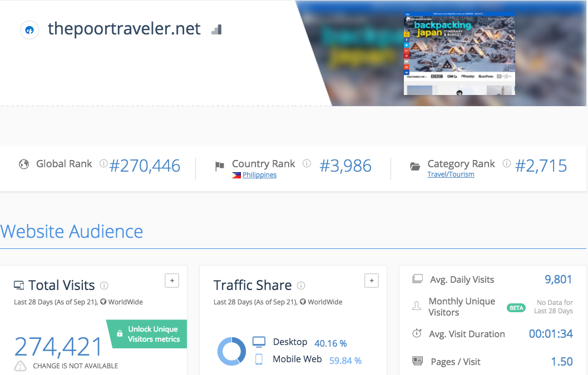Show info tooltip for Global Rank
Screen dimensions: 588x375
103,163
